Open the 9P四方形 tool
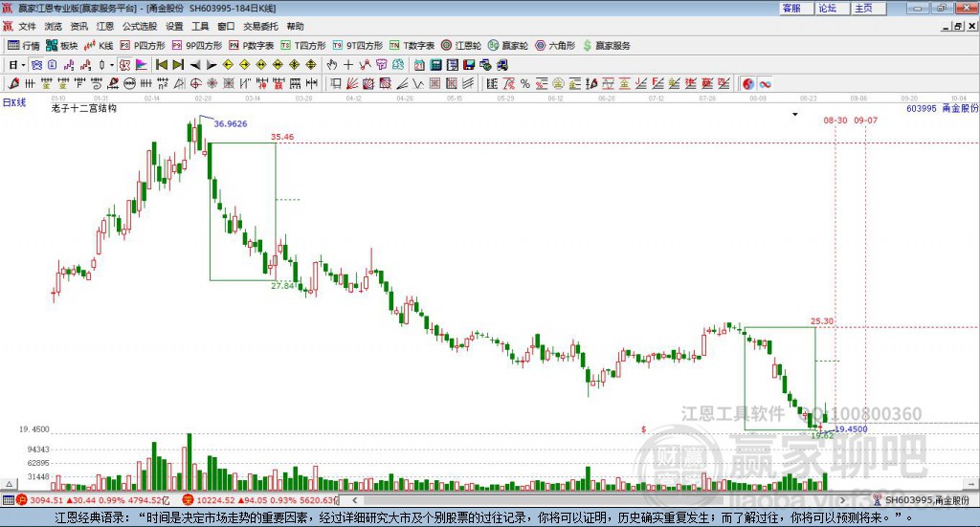This screenshot has height=527, width=980. pos(197,46)
